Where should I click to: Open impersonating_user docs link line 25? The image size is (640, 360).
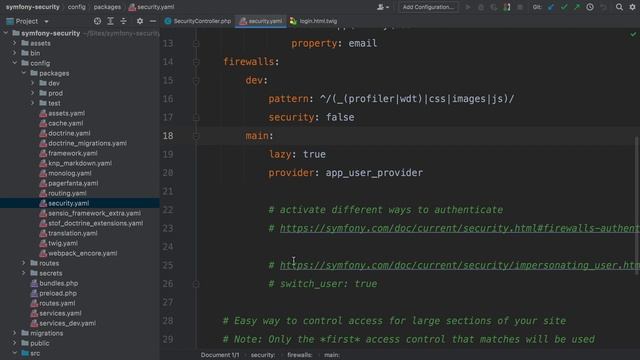pos(460,265)
